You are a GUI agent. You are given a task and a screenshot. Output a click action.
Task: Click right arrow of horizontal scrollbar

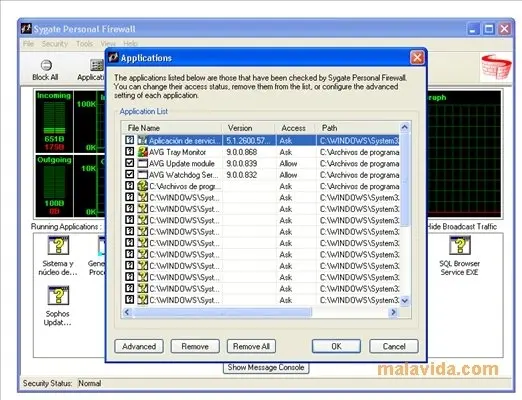click(394, 312)
